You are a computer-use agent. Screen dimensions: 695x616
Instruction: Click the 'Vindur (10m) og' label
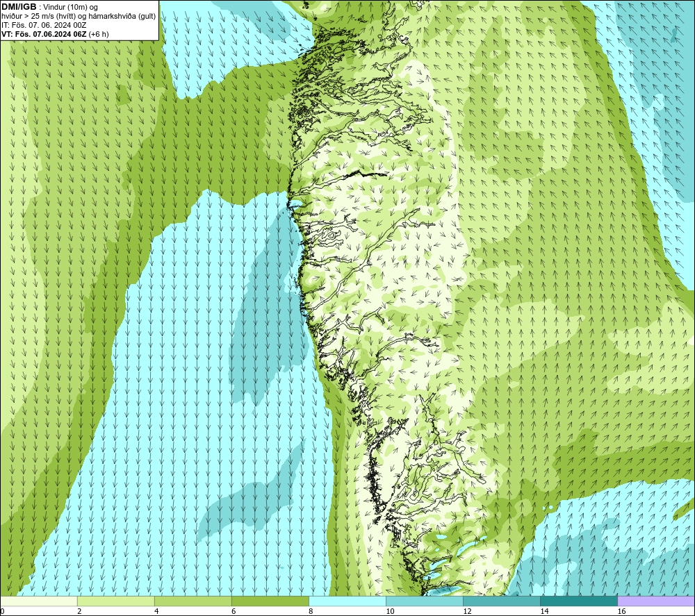click(x=70, y=7)
